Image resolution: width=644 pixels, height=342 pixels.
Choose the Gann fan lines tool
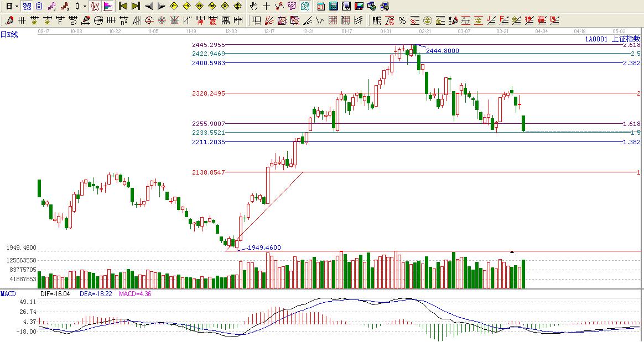pos(268,21)
